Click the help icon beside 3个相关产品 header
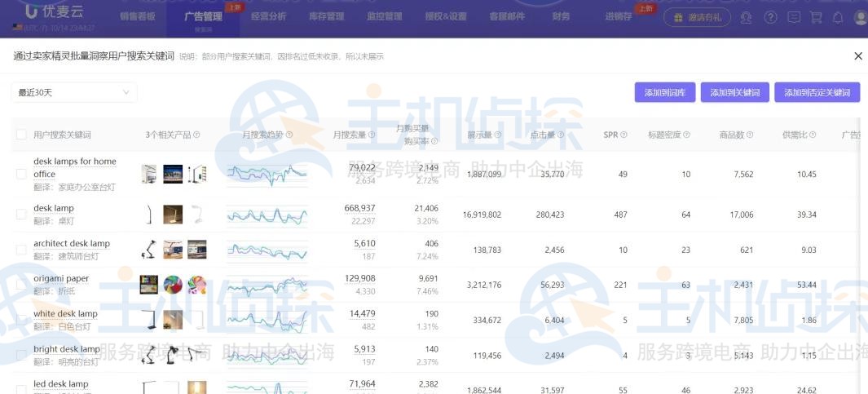The width and height of the screenshot is (868, 394). click(x=196, y=135)
